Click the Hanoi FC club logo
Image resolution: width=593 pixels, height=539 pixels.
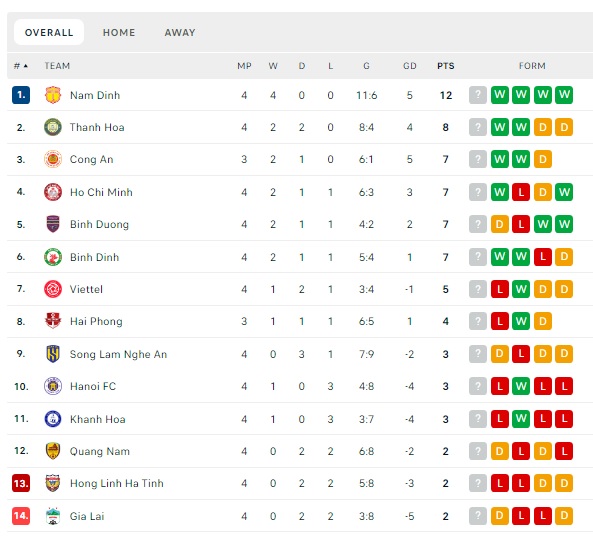[53, 386]
